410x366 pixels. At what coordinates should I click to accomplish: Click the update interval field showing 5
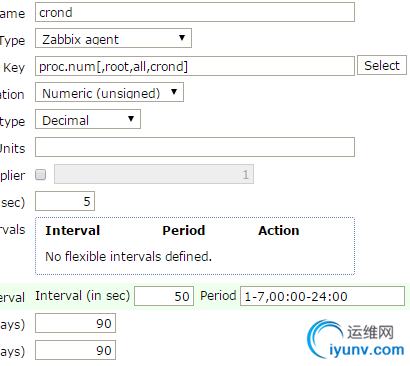click(x=65, y=201)
